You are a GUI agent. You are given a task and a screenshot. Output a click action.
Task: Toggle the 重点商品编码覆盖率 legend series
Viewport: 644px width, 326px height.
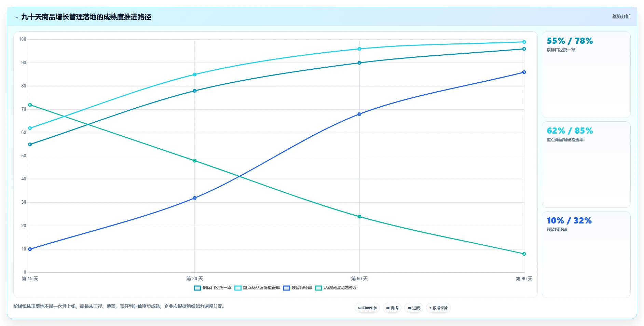pyautogui.click(x=257, y=288)
